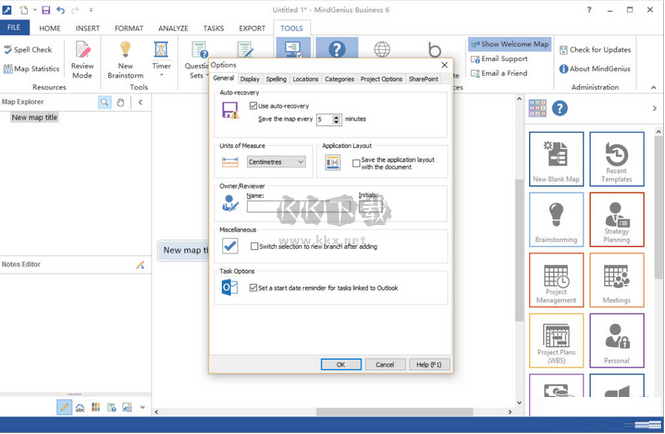Image resolution: width=665 pixels, height=434 pixels.
Task: Open Map Statistics from the Resources group
Action: (x=31, y=69)
